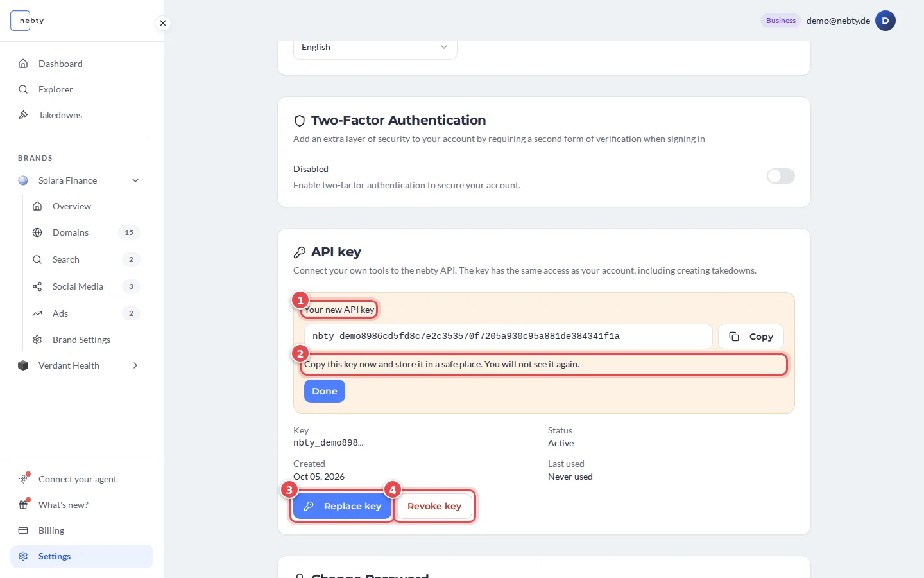Open the Dashboard menu item
This screenshot has width=924, height=578.
81,64
